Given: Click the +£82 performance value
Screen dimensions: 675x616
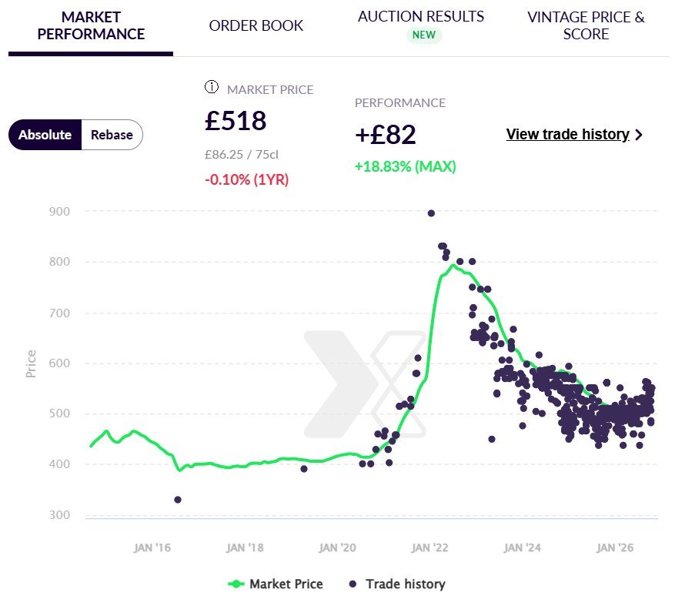Looking at the screenshot, I should tap(386, 135).
